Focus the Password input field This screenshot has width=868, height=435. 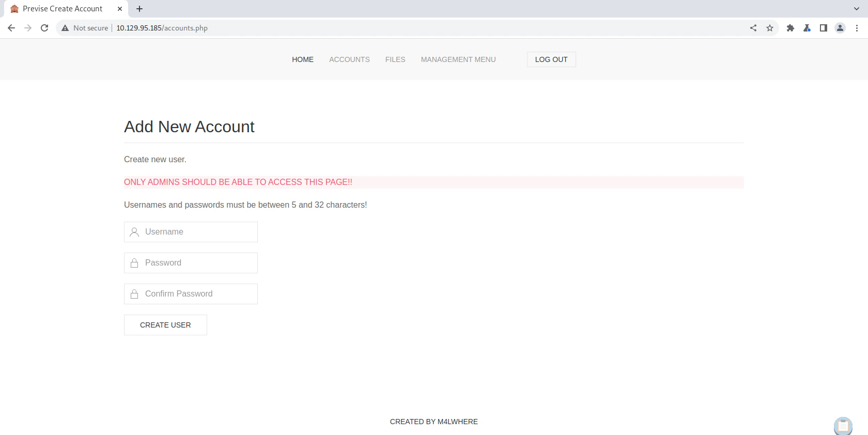(191, 263)
